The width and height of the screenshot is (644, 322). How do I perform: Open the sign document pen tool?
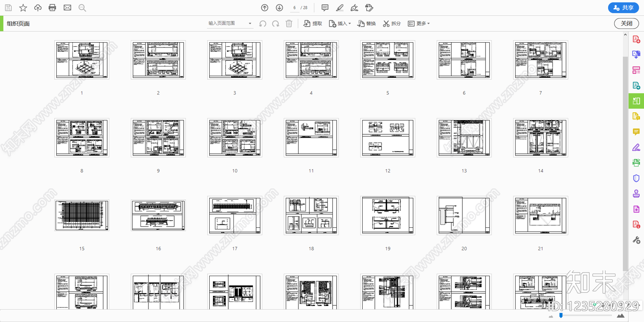[354, 8]
